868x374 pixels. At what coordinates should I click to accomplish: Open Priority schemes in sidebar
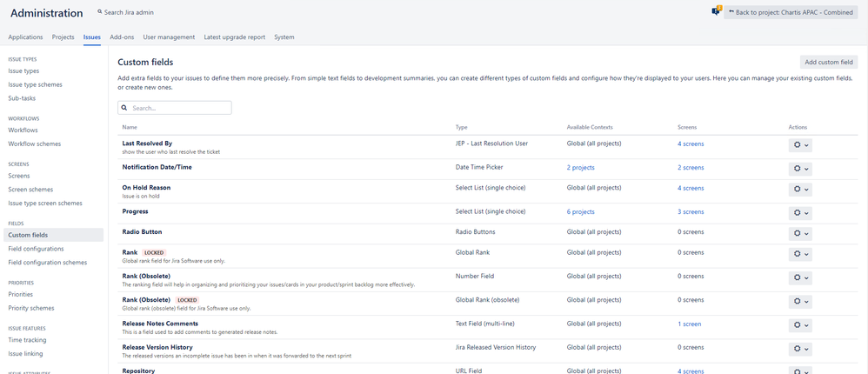point(31,308)
